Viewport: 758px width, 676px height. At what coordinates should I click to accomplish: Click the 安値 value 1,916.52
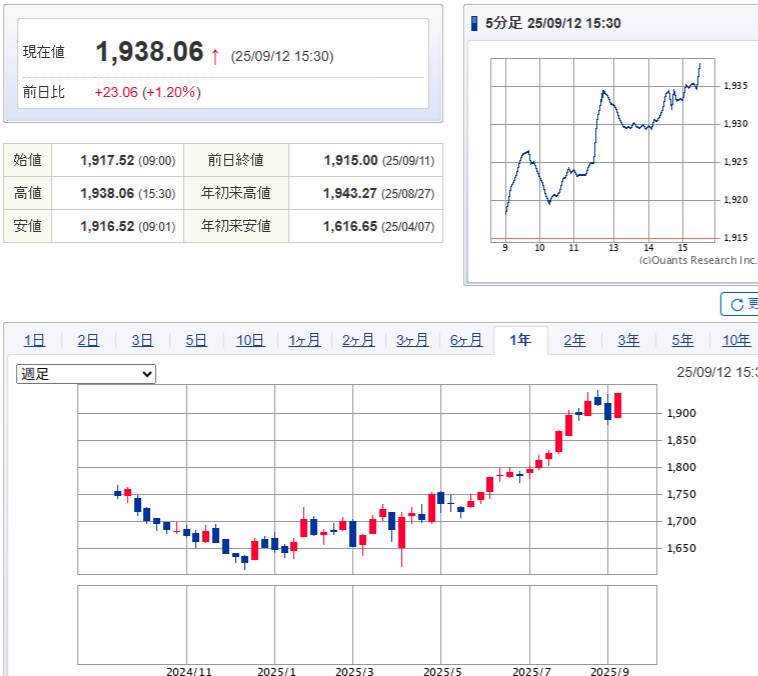pos(107,226)
